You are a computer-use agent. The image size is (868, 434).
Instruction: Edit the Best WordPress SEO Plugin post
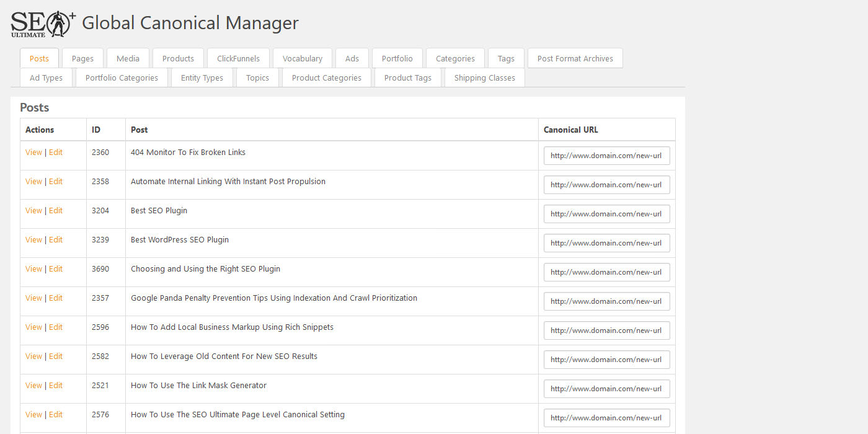click(x=56, y=240)
